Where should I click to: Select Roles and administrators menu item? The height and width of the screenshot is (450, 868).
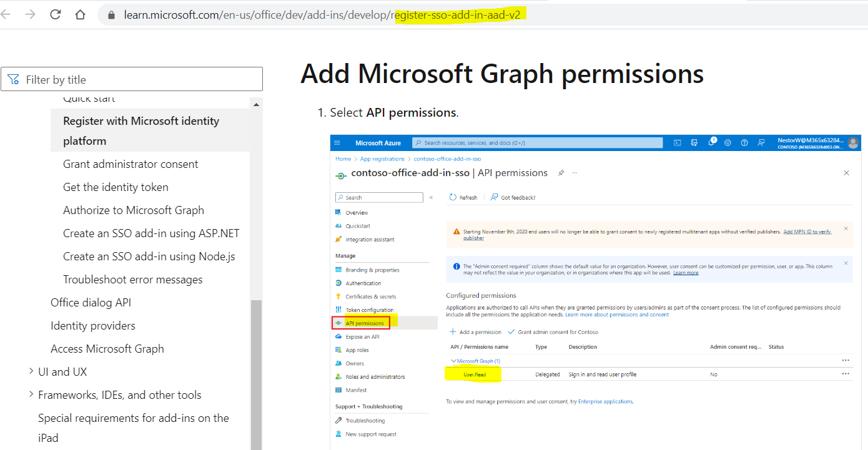pos(375,377)
